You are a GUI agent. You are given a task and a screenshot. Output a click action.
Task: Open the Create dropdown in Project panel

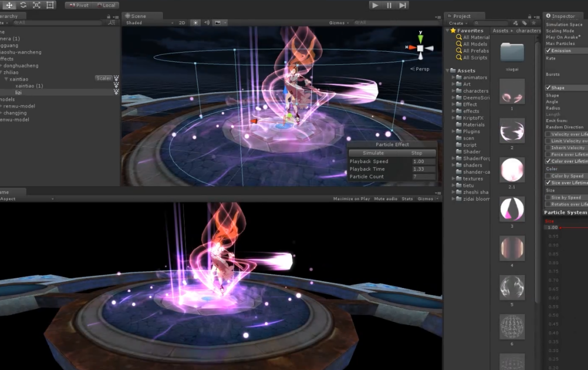458,23
